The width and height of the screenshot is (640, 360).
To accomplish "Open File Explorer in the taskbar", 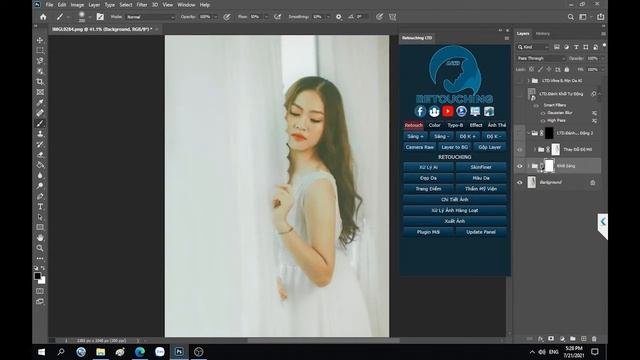I will tap(100, 351).
